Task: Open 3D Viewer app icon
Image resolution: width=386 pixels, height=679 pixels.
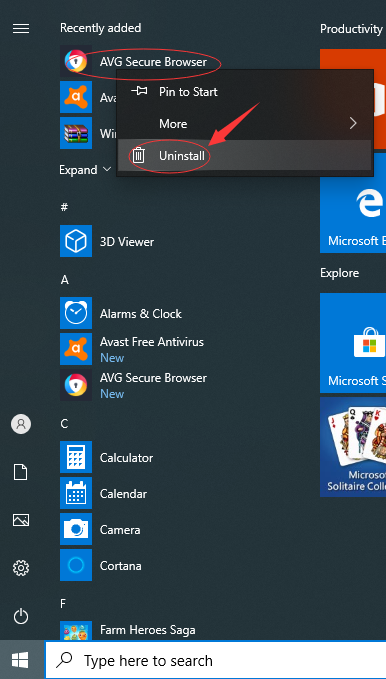Action: 76,241
